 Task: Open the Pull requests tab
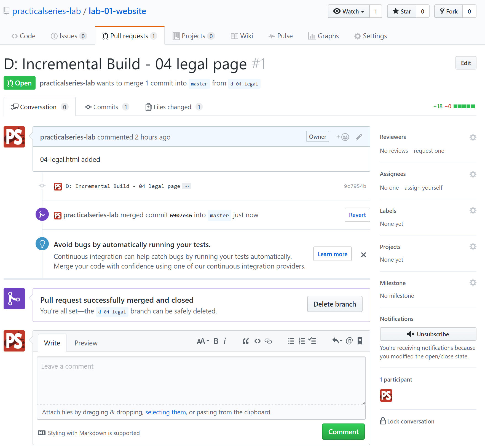coord(130,36)
